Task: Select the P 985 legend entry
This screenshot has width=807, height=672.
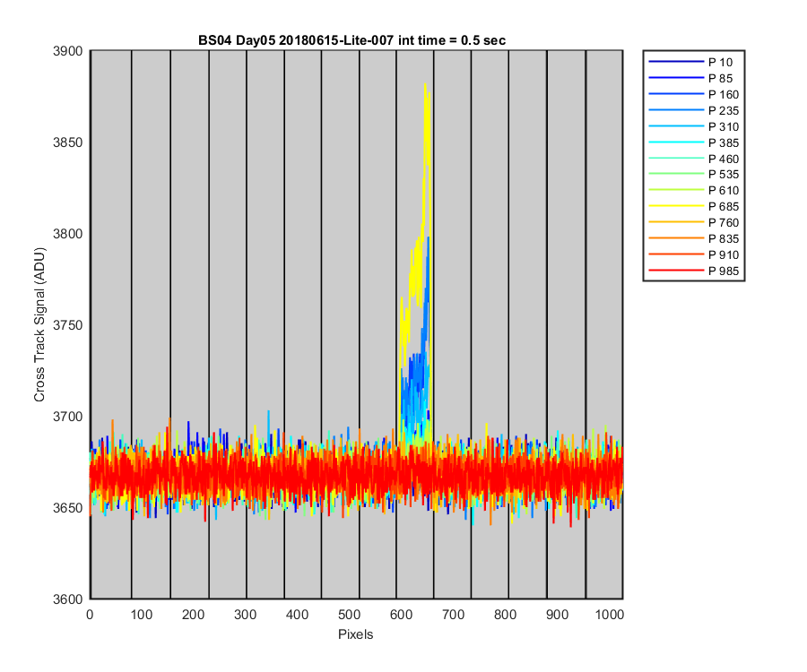Action: pos(694,271)
